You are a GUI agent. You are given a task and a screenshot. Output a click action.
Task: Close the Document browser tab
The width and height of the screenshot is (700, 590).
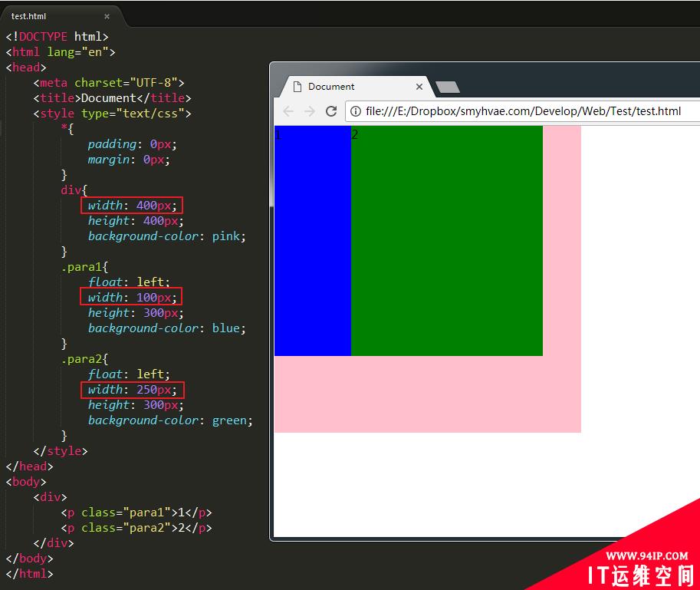click(419, 87)
